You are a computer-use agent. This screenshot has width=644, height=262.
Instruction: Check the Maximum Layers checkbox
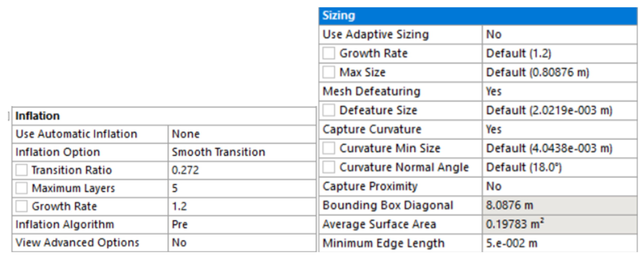[21, 188]
